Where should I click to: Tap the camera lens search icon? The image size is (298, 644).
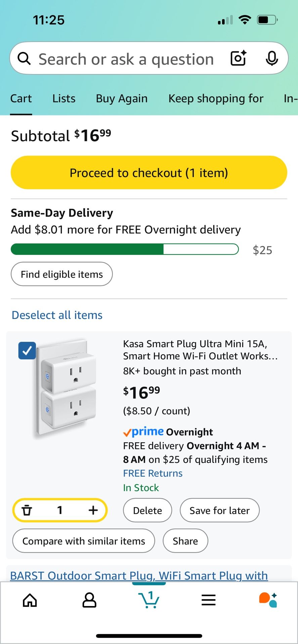click(238, 58)
